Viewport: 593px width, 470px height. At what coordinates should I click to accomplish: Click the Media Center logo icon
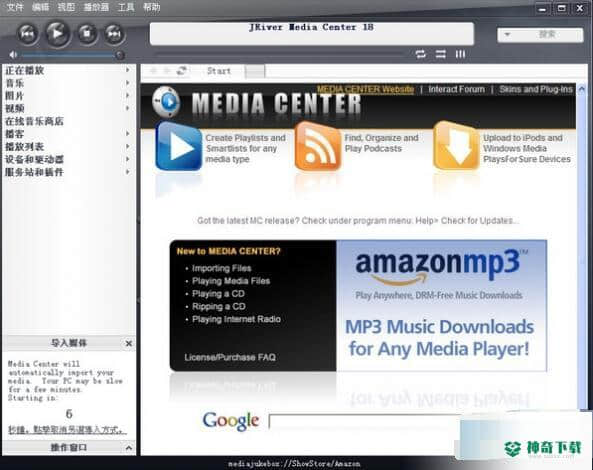(166, 102)
